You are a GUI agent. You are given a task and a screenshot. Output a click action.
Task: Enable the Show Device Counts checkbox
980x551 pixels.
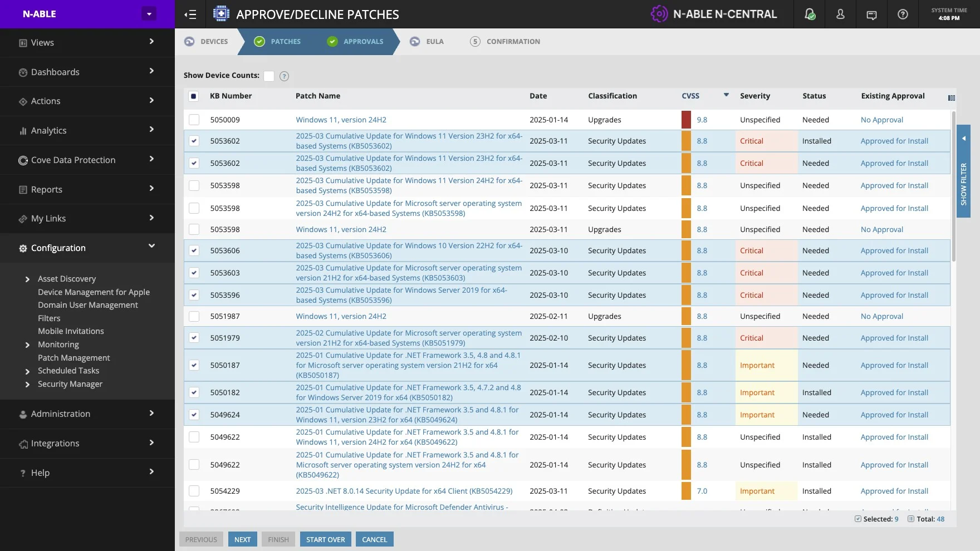click(269, 76)
